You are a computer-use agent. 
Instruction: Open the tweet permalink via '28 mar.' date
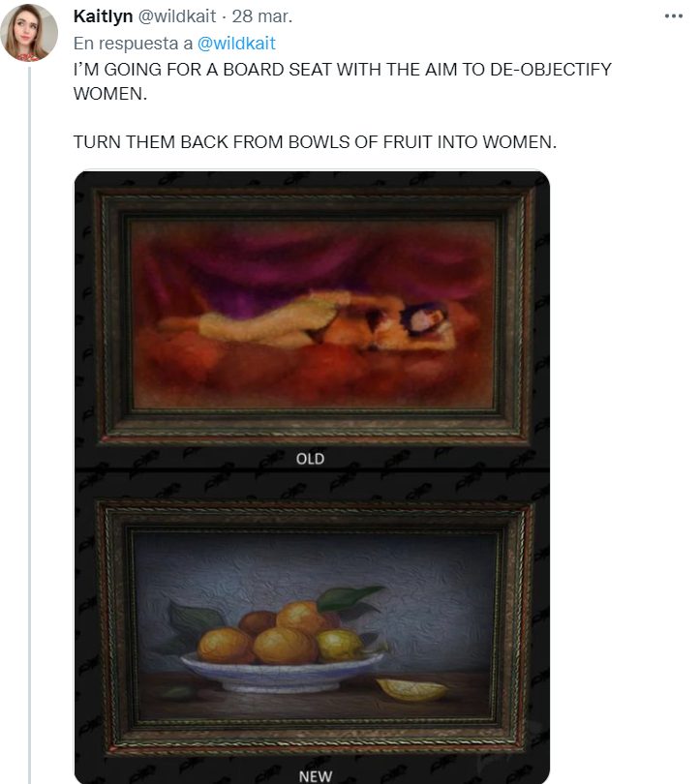(262, 16)
